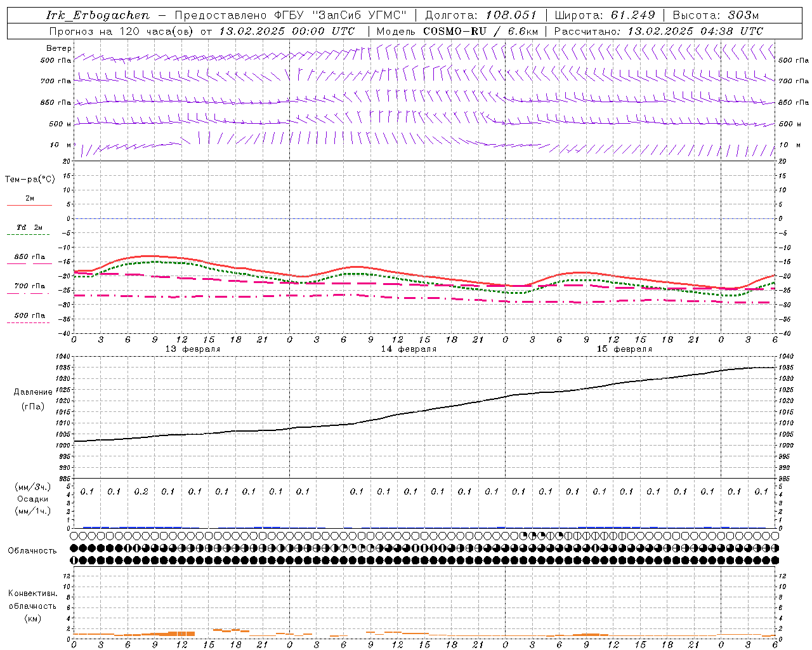Screen dimensions: 812x650
Task: Select the Широта: 61.249 header value
Action: coord(605,15)
